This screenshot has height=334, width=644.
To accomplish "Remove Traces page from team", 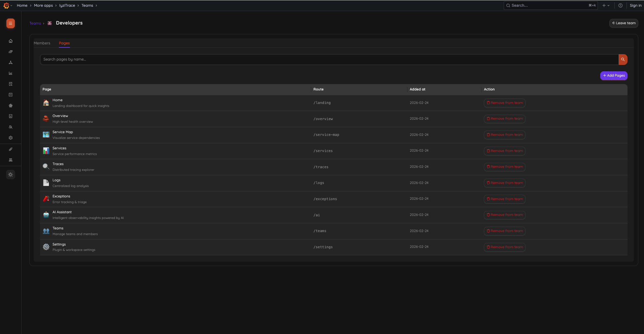I will [504, 167].
